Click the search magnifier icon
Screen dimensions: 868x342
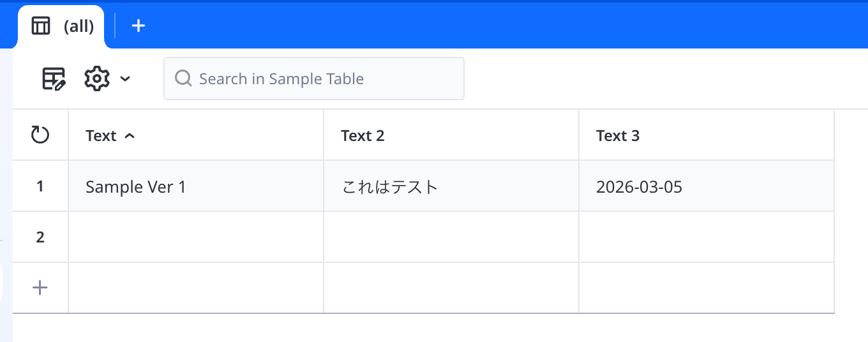183,78
